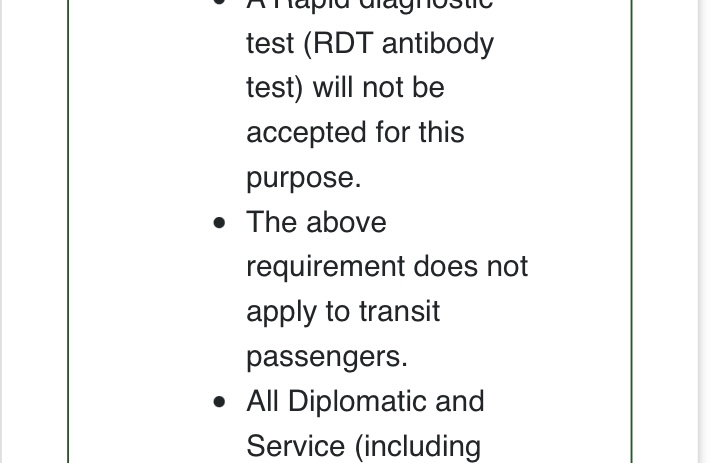Click the line 'test) will not be'

point(345,88)
